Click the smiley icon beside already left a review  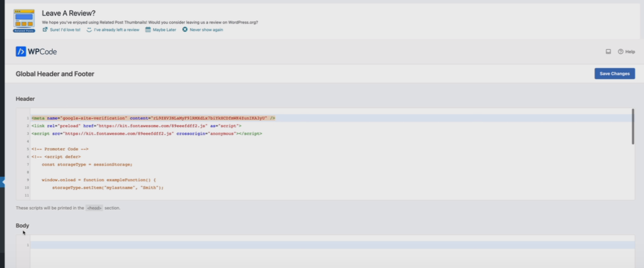89,30
